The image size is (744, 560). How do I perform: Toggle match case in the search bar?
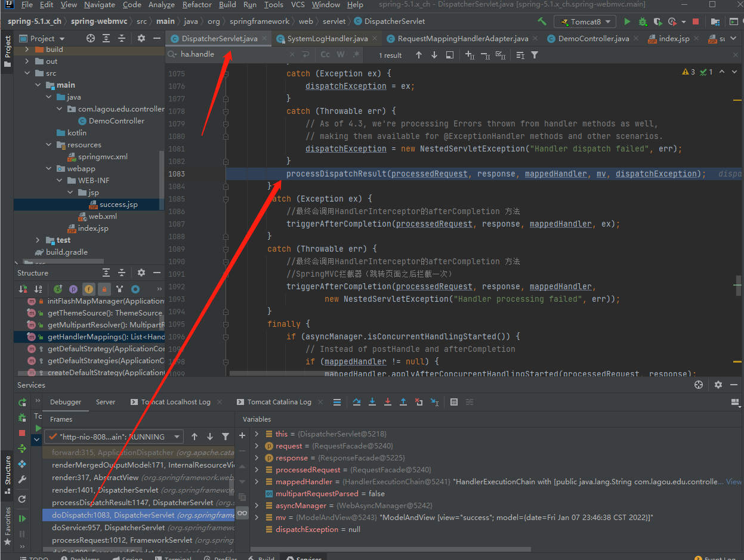325,54
